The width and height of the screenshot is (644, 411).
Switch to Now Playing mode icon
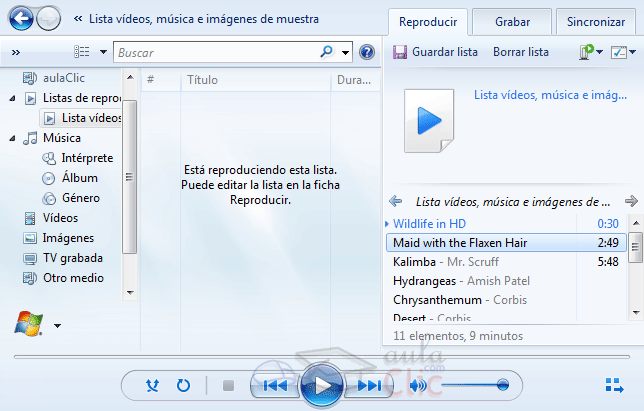point(614,386)
